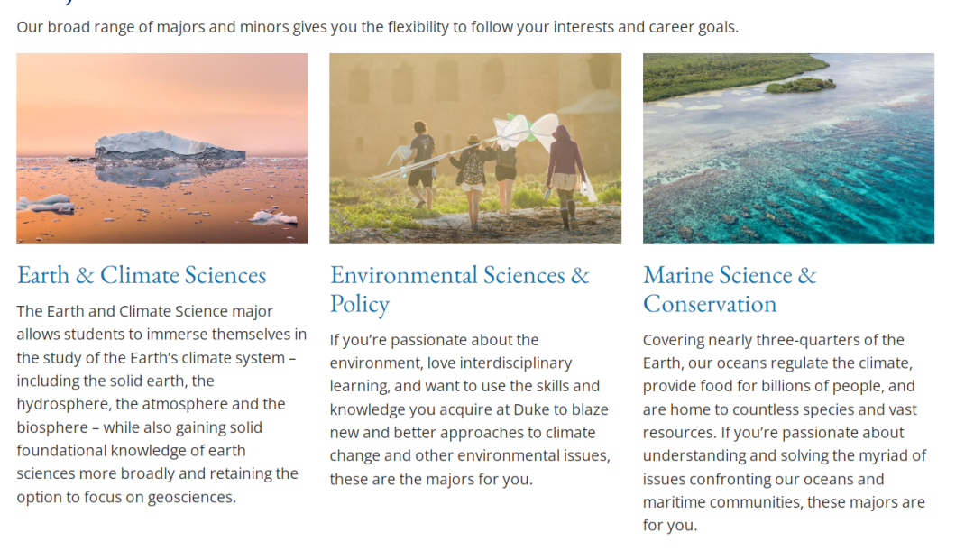
Task: Open the Marine Science & Conservation heading link
Action: pyautogui.click(x=729, y=275)
